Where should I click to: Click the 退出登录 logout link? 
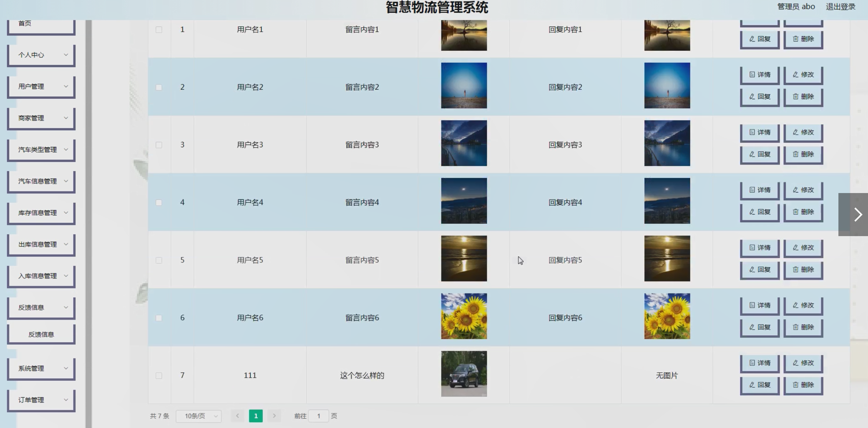pos(840,7)
